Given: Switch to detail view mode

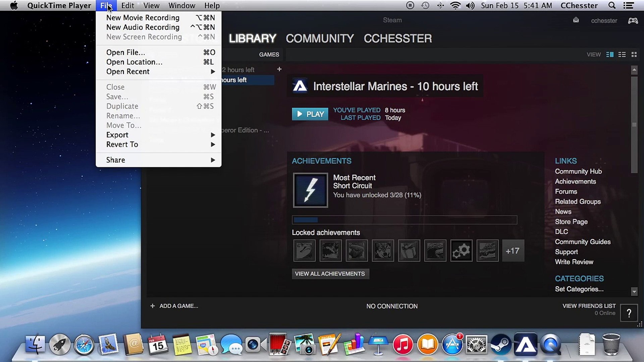Looking at the screenshot, I should [610, 54].
